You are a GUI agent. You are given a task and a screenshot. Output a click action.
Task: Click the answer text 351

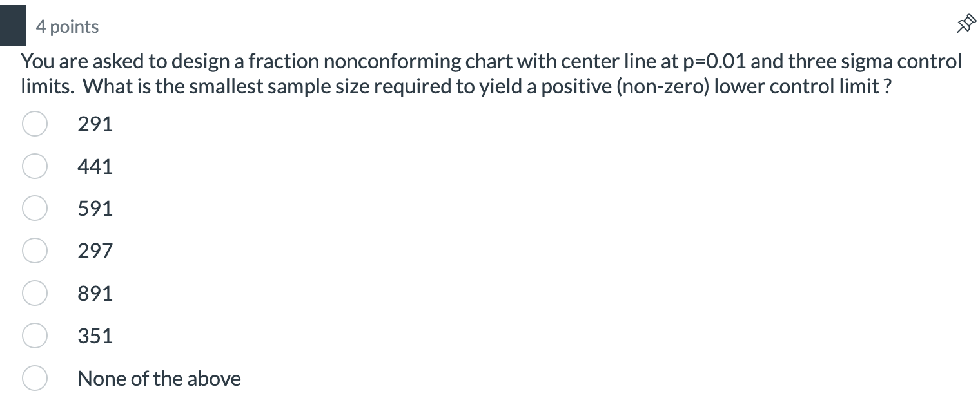95,336
